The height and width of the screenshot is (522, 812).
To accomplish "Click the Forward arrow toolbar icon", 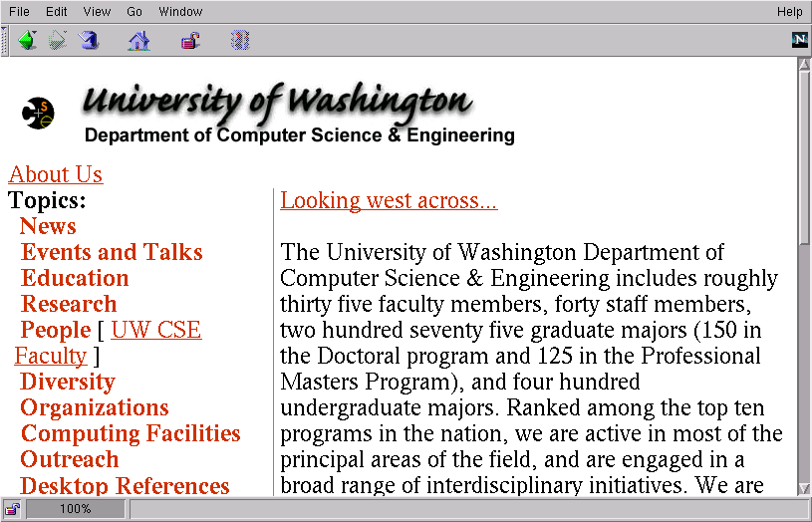I will 58,40.
